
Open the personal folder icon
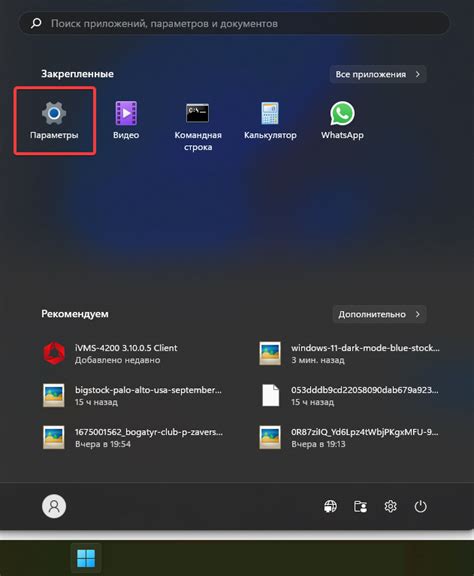[x=360, y=507]
